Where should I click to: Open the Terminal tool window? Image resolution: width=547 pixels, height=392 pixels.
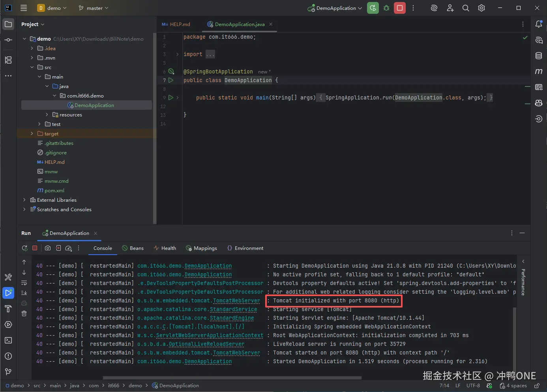point(8,340)
